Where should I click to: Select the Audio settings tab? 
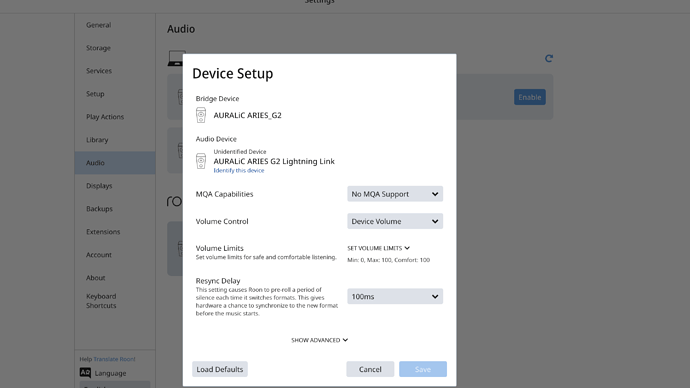pyautogui.click(x=115, y=163)
